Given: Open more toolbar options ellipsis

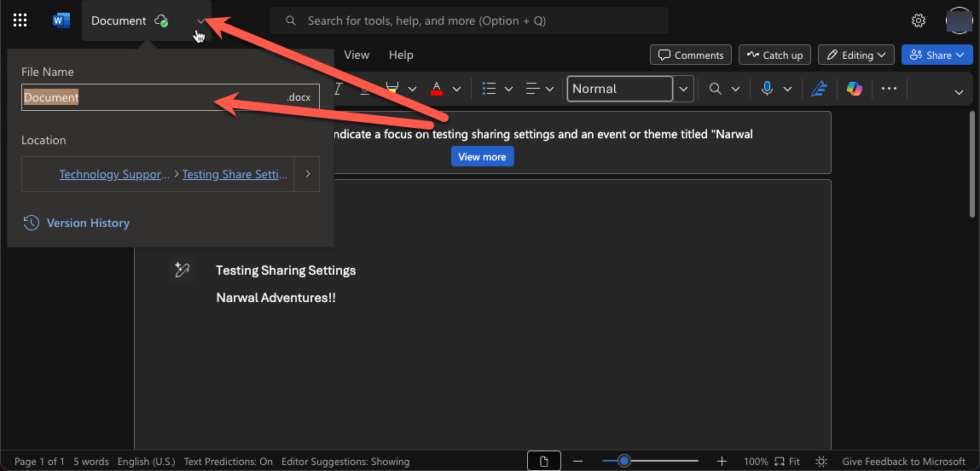Looking at the screenshot, I should [890, 89].
